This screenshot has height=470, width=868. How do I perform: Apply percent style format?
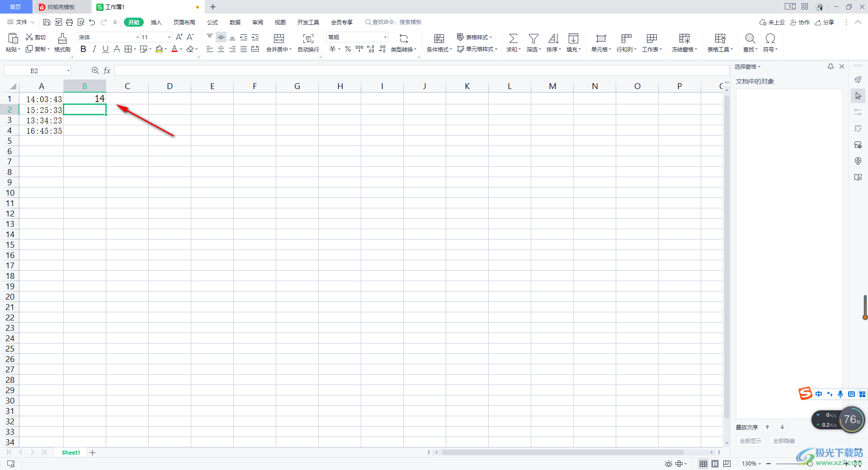click(348, 49)
